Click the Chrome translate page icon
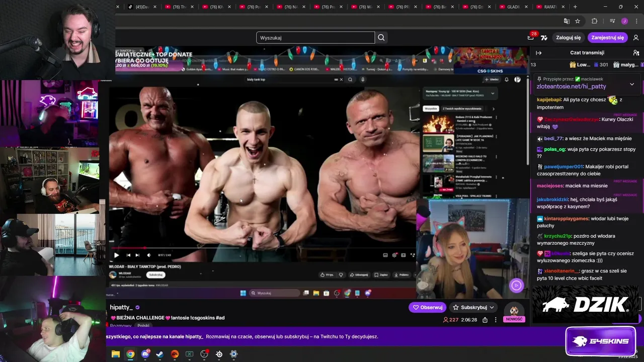The height and width of the screenshot is (362, 644). [x=567, y=21]
